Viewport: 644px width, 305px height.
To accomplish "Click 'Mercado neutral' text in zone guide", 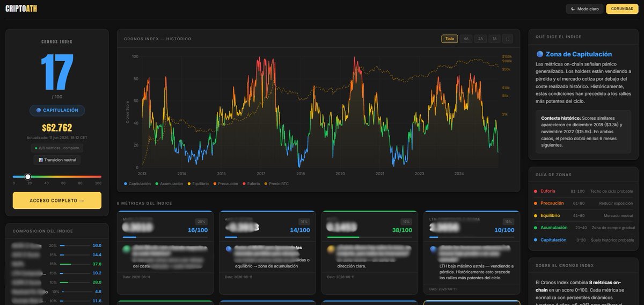I will pyautogui.click(x=618, y=215).
